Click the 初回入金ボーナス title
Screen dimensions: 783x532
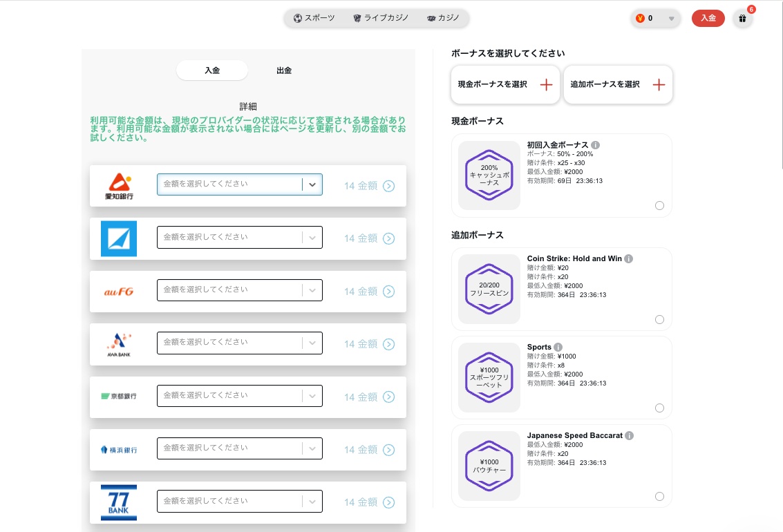558,145
